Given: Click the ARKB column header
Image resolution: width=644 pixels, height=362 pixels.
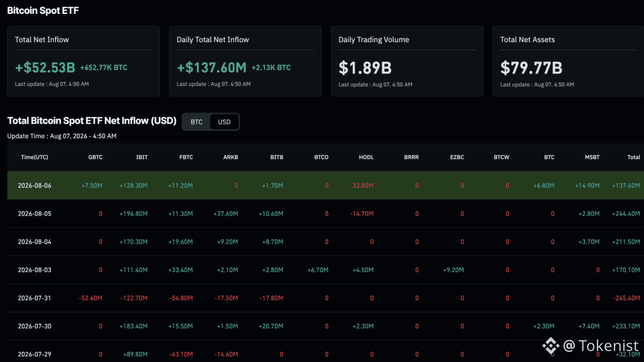Looking at the screenshot, I should click(230, 157).
